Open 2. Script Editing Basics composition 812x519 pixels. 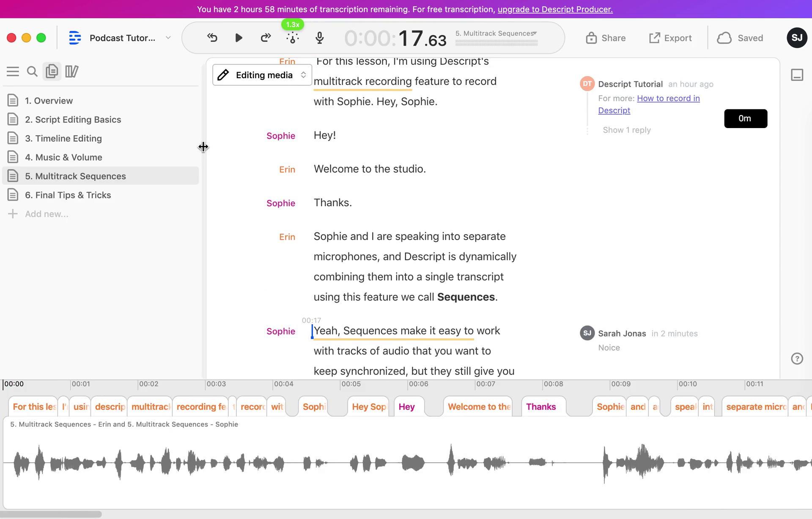click(100, 120)
